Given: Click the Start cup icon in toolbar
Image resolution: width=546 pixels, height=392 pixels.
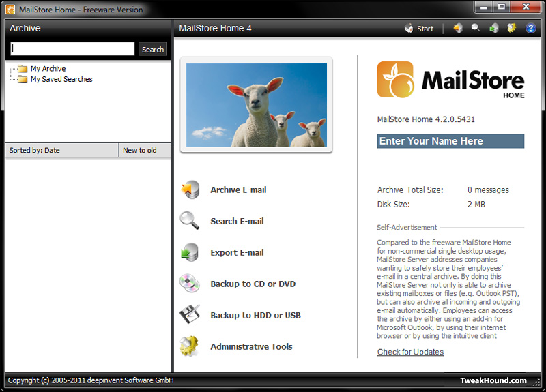Looking at the screenshot, I should [x=409, y=29].
